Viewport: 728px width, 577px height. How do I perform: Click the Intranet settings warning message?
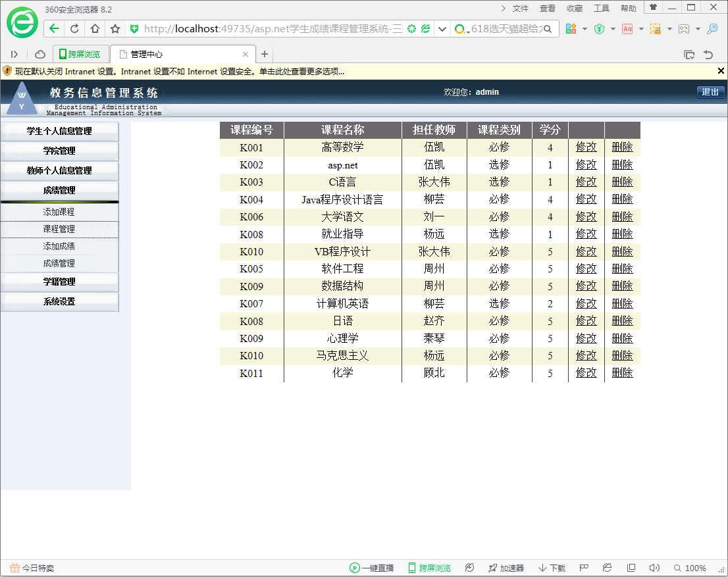(180, 72)
